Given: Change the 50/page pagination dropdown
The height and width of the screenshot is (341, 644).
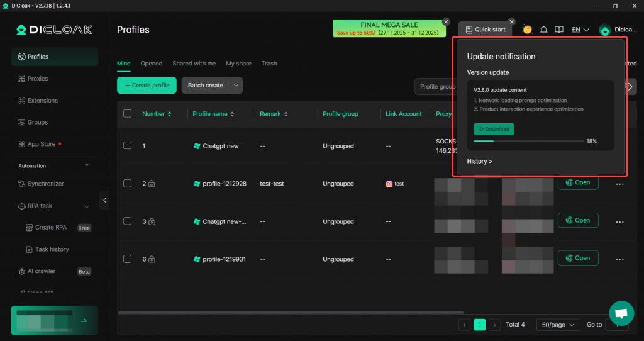Looking at the screenshot, I should (558, 325).
